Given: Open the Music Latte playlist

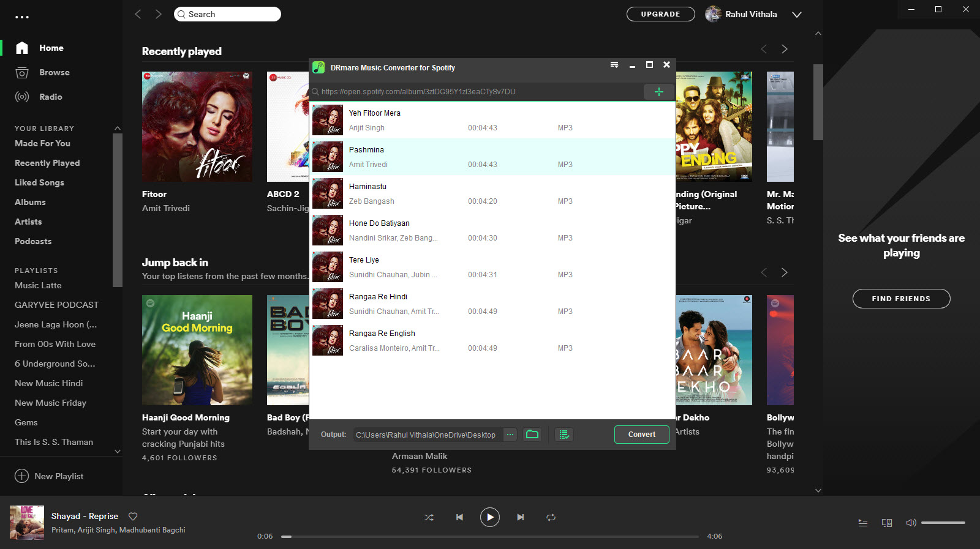Looking at the screenshot, I should tap(38, 285).
